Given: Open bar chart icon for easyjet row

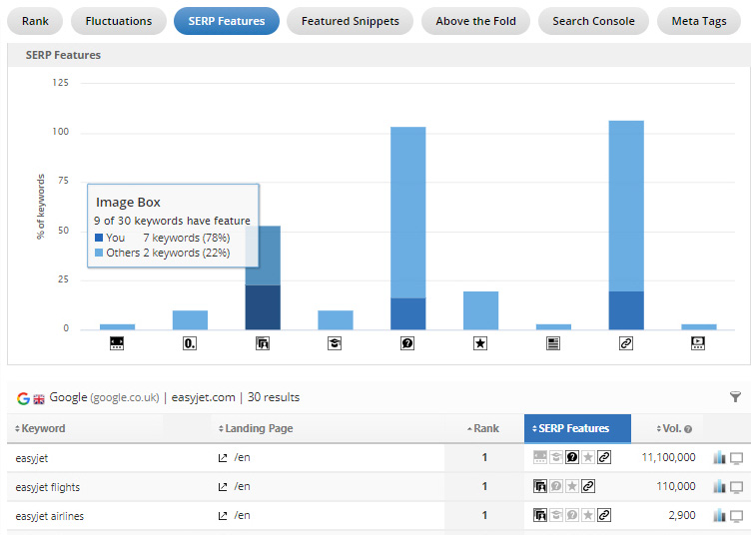Looking at the screenshot, I should coord(719,457).
